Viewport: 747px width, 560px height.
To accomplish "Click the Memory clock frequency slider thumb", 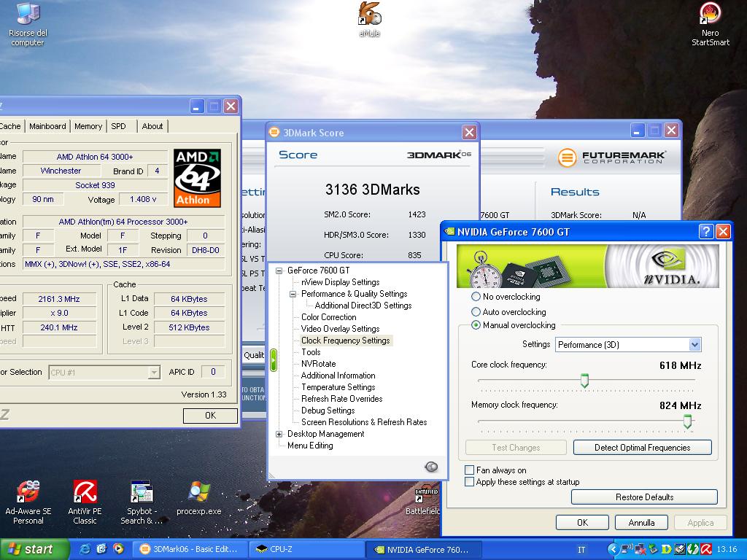I will coord(687,421).
